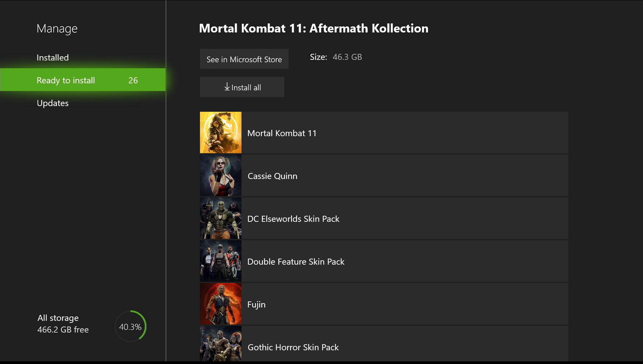
Task: Select the Double Feature Skin Pack icon
Action: click(220, 261)
